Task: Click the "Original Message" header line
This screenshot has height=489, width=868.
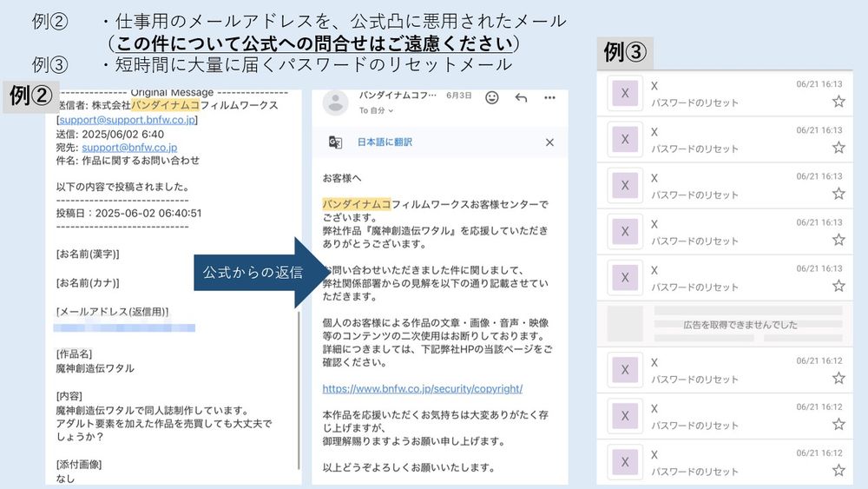Action: click(172, 92)
